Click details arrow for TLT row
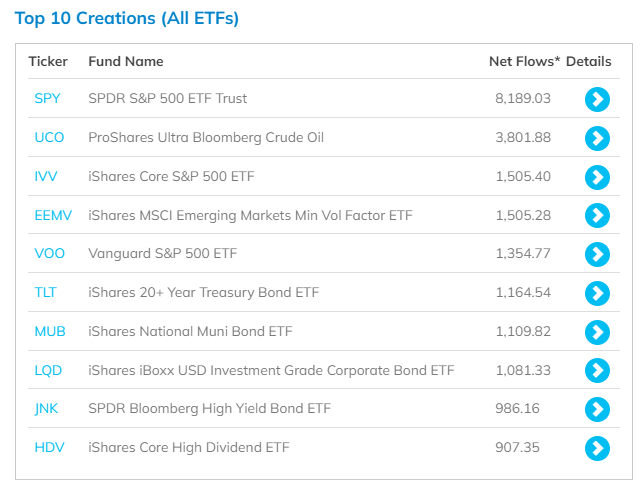 [x=597, y=293]
